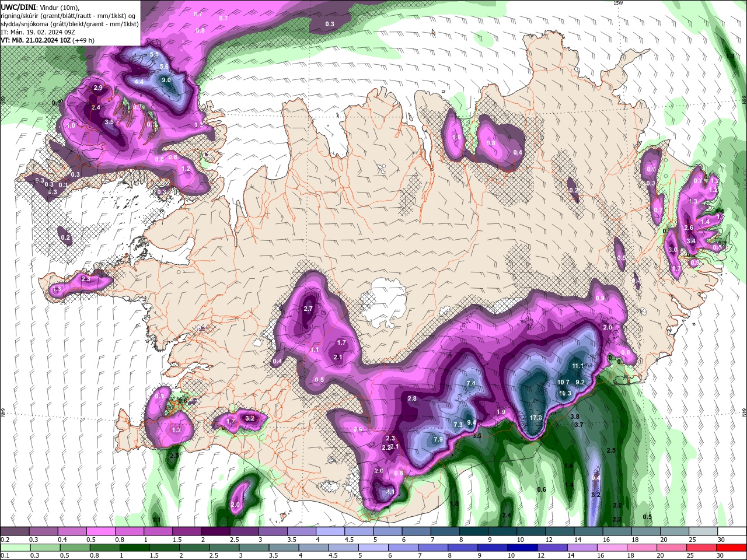This screenshot has height=560, width=747.
Task: Select the 3.8 rain value on the map
Action: [574, 416]
